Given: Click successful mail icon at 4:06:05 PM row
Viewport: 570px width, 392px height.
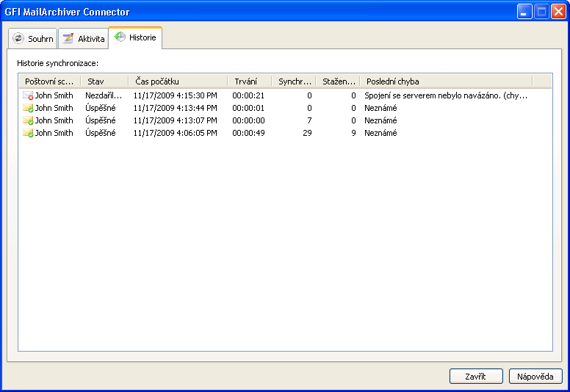Looking at the screenshot, I should [28, 133].
